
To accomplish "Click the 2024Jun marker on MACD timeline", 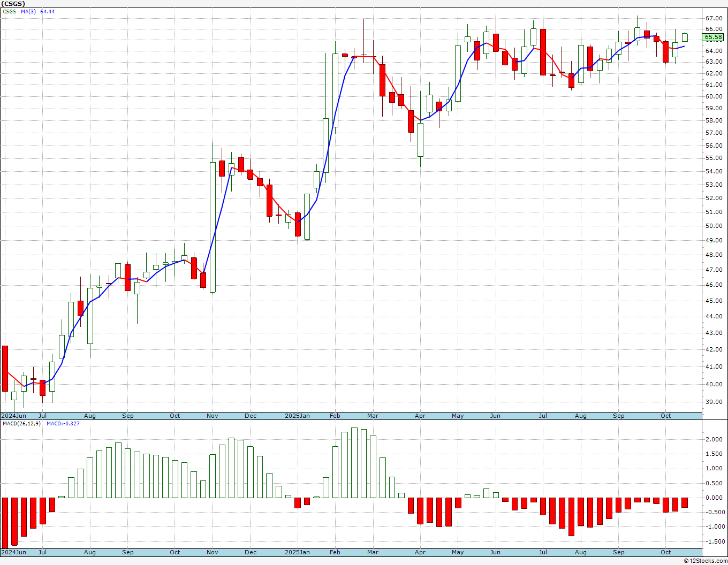I will click(13, 552).
